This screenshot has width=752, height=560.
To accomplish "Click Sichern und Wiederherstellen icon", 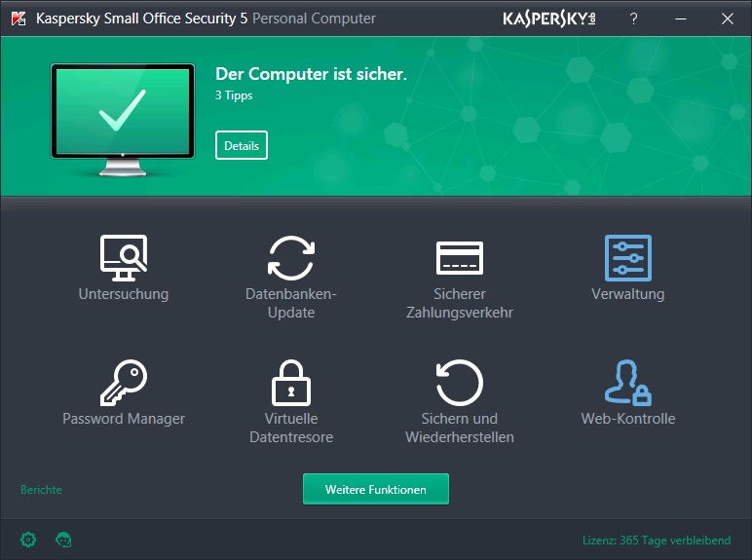I will coord(459,382).
